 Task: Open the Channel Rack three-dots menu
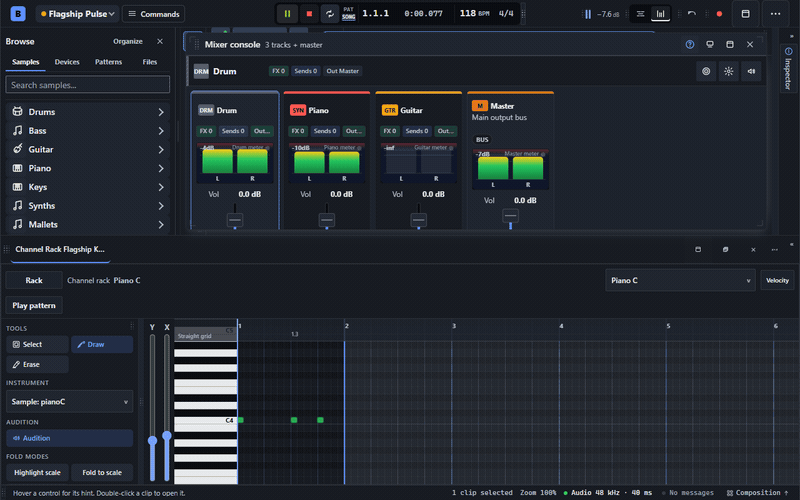774,249
